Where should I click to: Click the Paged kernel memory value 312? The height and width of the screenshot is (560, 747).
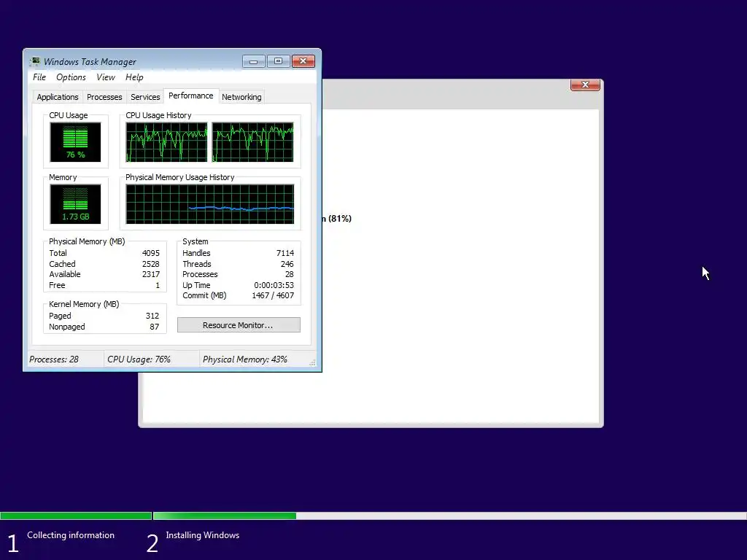tap(152, 316)
